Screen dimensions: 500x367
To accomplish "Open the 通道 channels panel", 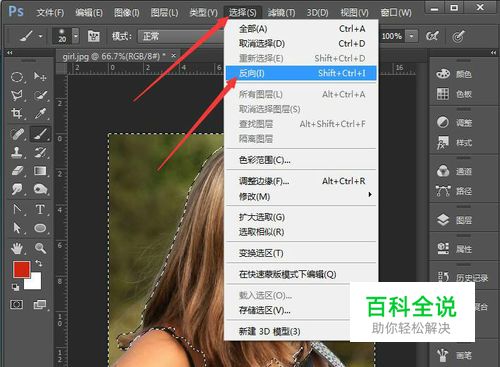I will tap(454, 171).
